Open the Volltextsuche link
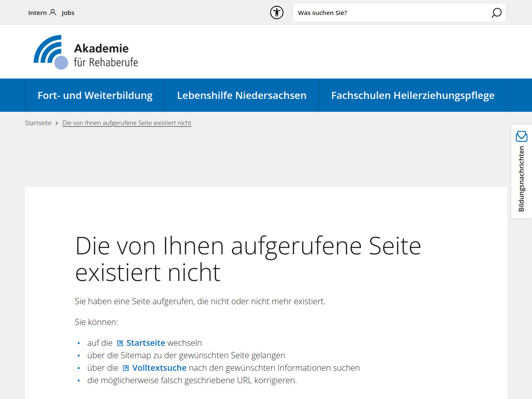This screenshot has width=532, height=399. click(x=159, y=368)
